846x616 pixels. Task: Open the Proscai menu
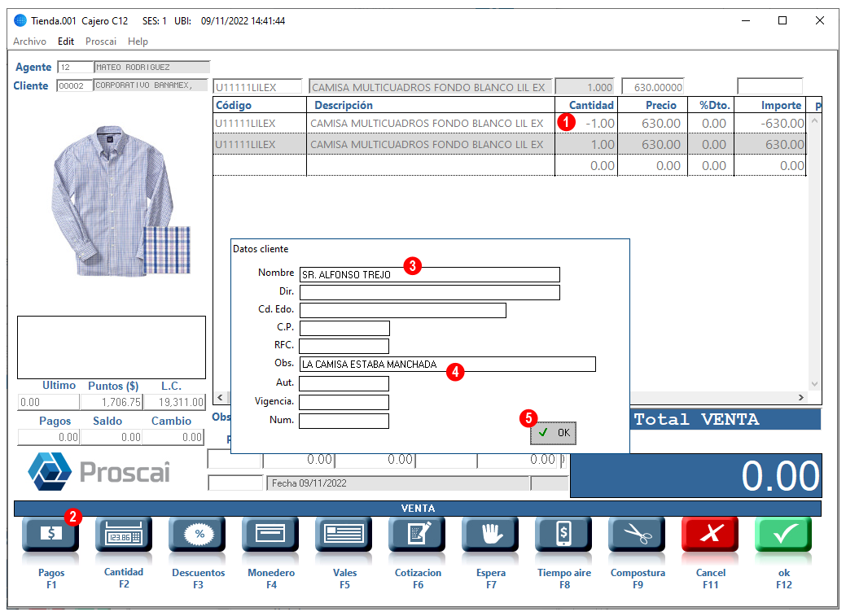101,42
